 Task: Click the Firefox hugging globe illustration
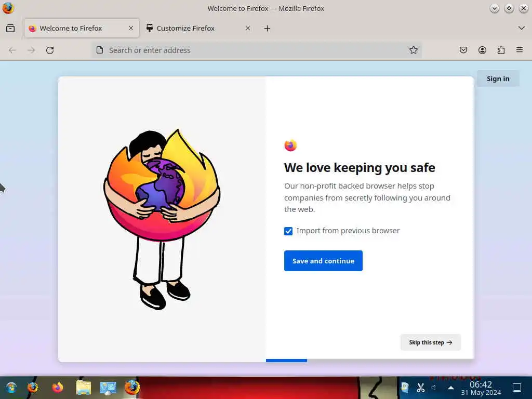(x=162, y=219)
